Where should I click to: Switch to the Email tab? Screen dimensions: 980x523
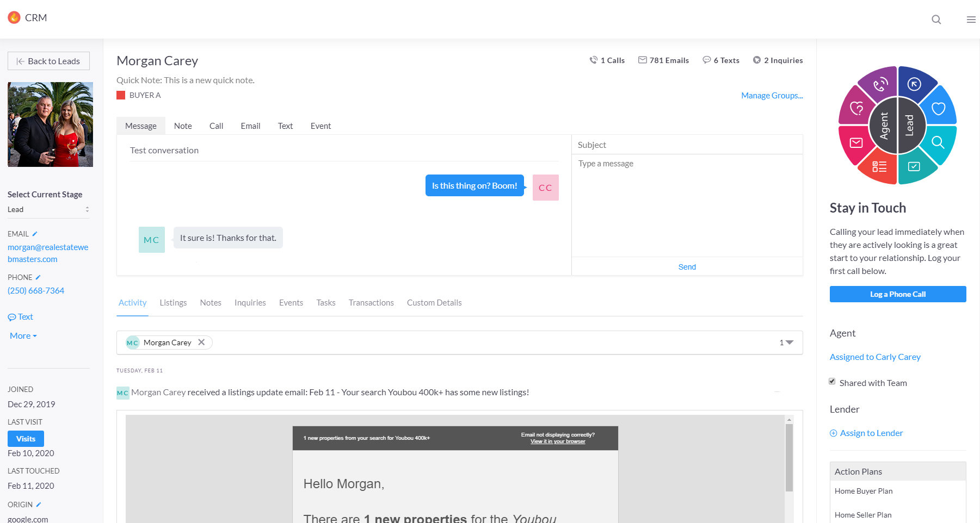tap(250, 126)
